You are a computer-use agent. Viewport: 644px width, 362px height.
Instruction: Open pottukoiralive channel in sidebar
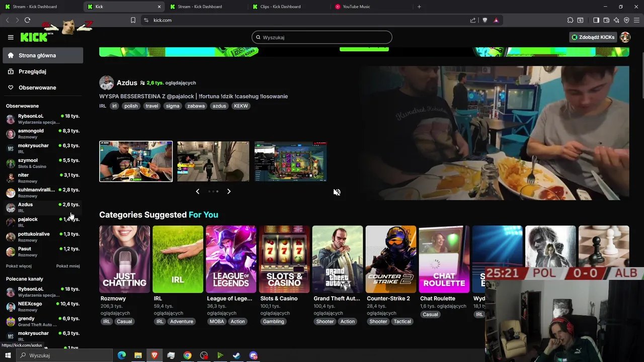pyautogui.click(x=43, y=237)
